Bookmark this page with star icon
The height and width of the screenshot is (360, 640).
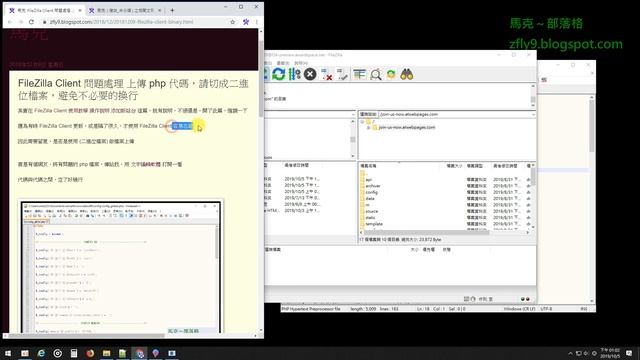(233, 22)
